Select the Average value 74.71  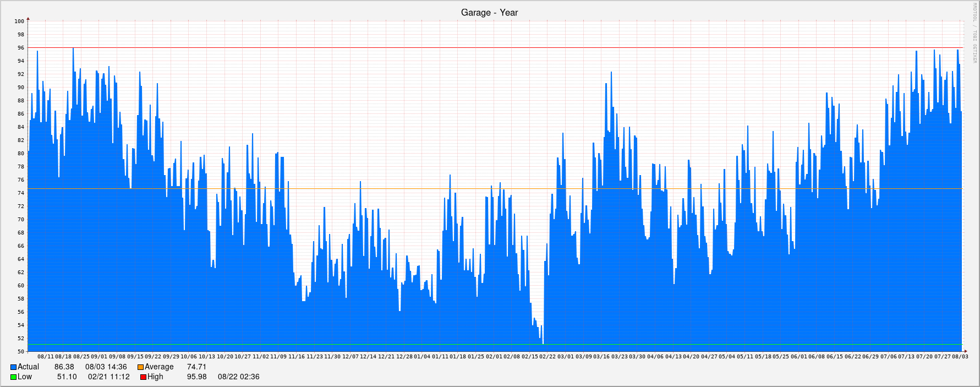click(x=196, y=367)
